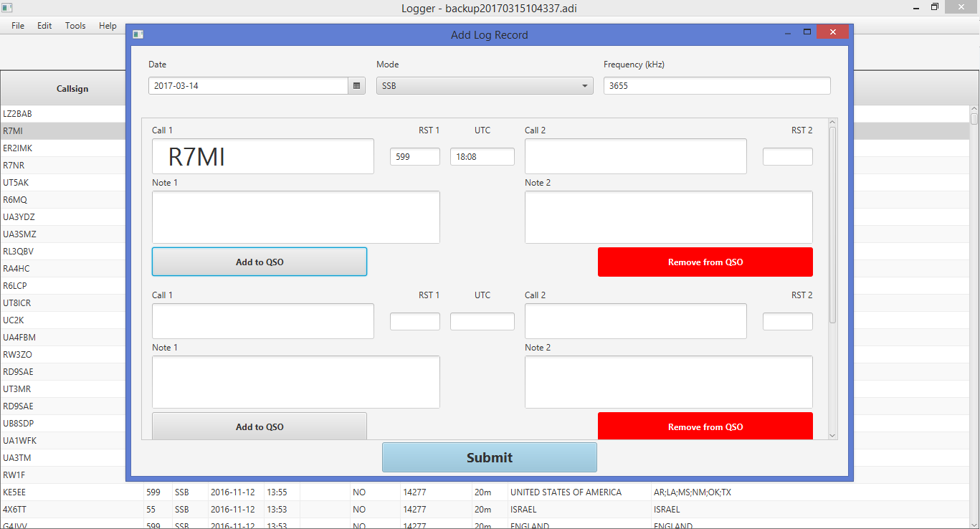Click the empty UTC field in the lower QSO block
The height and width of the screenshot is (529, 980).
482,321
